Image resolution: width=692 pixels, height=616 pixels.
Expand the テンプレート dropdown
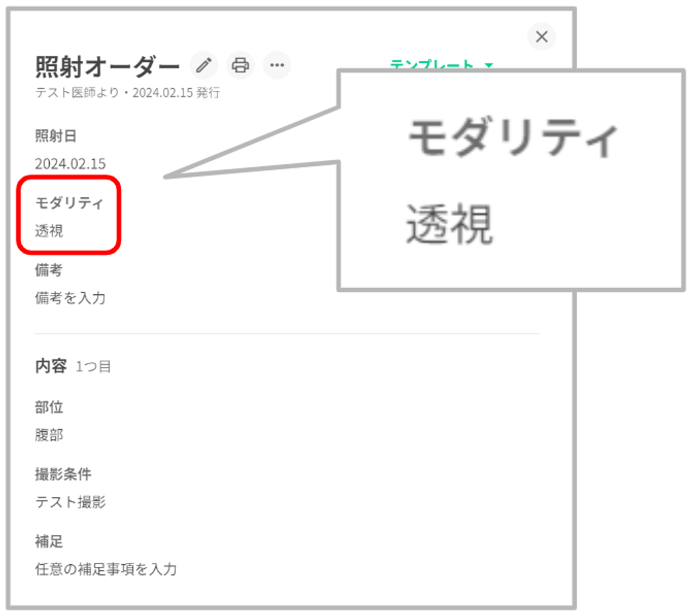point(431,64)
